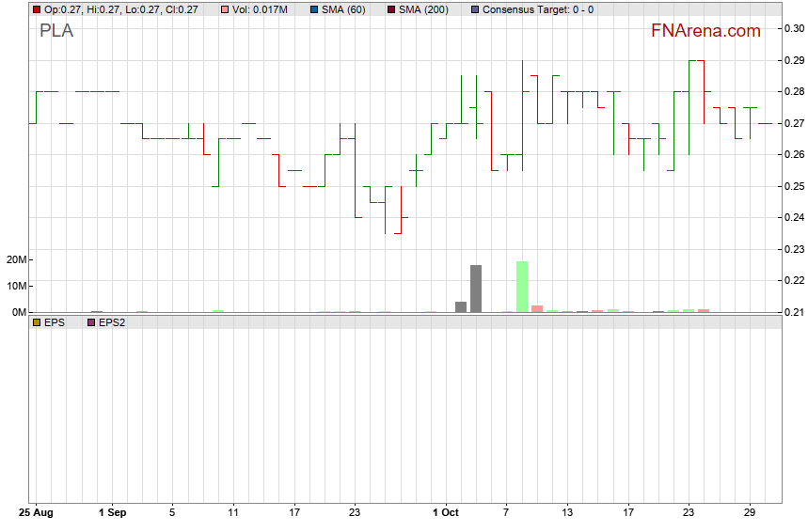Click the 1 Sep date label
This screenshot has width=808, height=532.
[x=112, y=513]
